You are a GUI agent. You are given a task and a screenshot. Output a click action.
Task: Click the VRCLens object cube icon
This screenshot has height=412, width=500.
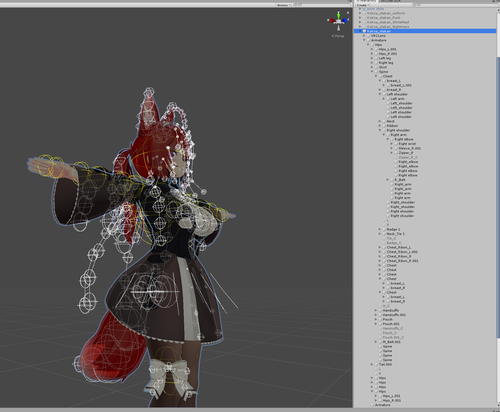pyautogui.click(x=369, y=36)
